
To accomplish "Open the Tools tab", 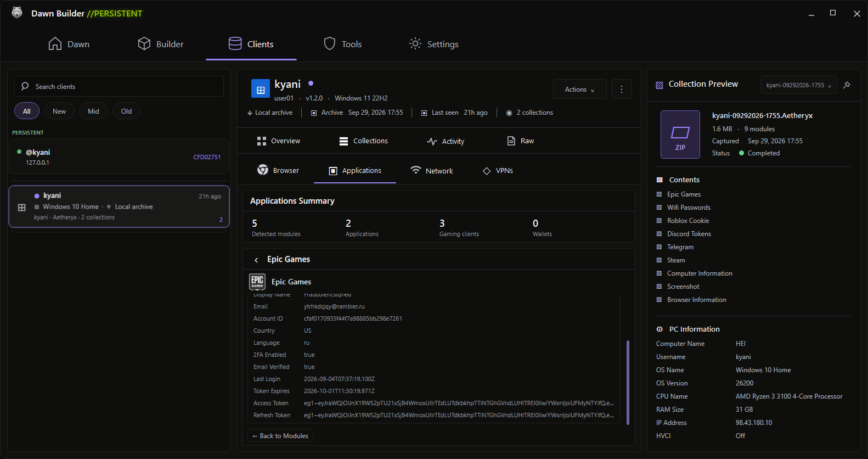I will tap(343, 44).
